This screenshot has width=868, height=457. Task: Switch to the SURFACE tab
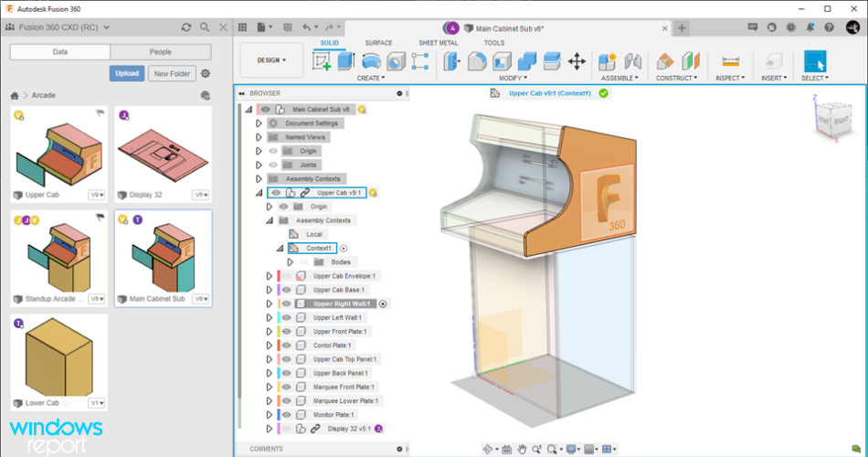point(378,43)
